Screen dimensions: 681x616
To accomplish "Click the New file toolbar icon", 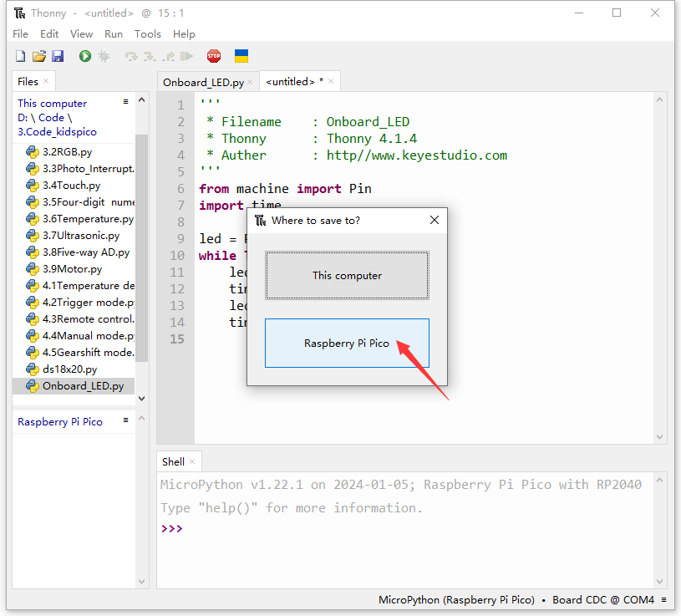I will (20, 56).
